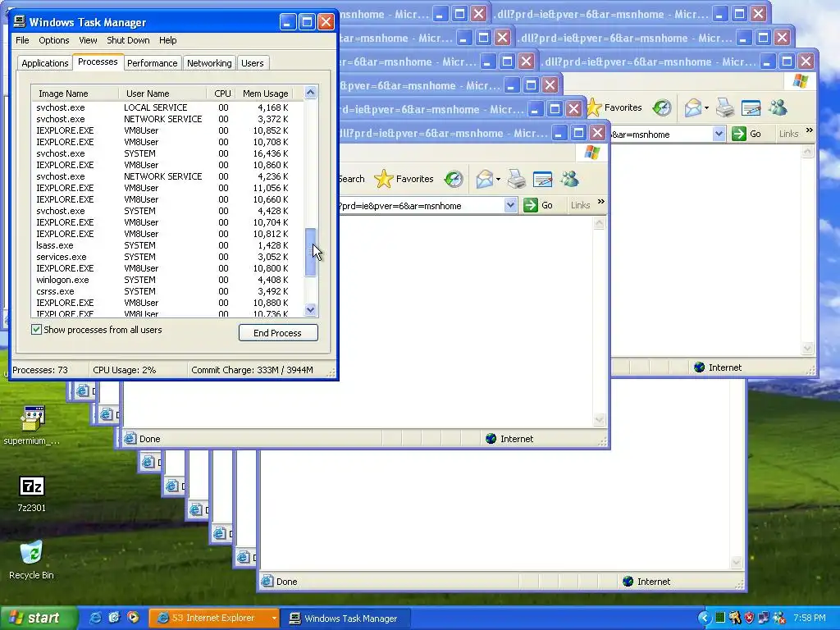Select the services.exe process row

[x=167, y=257]
